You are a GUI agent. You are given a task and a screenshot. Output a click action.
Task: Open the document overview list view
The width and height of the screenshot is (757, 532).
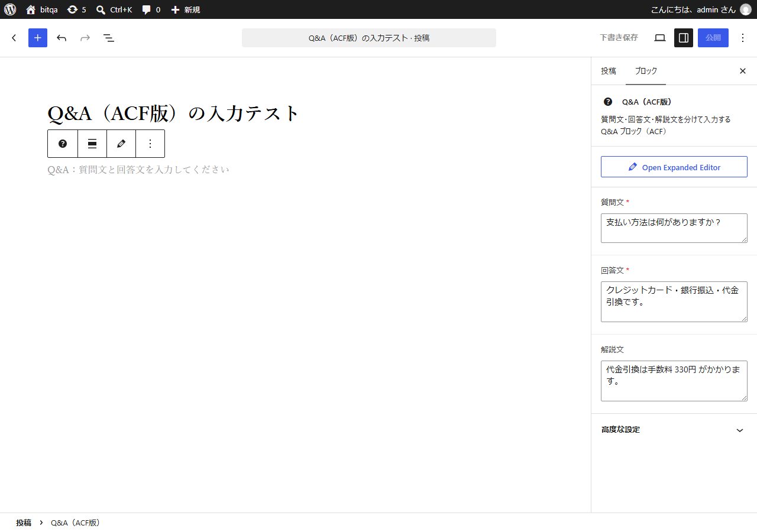(x=109, y=38)
